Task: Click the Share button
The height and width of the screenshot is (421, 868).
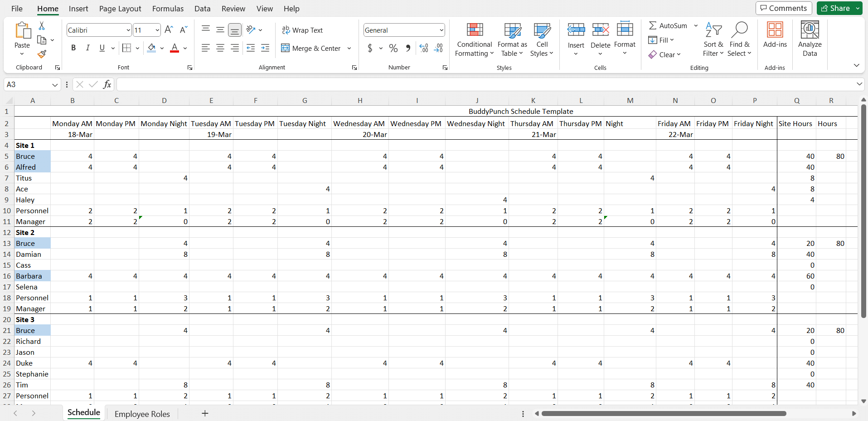Action: [x=836, y=8]
